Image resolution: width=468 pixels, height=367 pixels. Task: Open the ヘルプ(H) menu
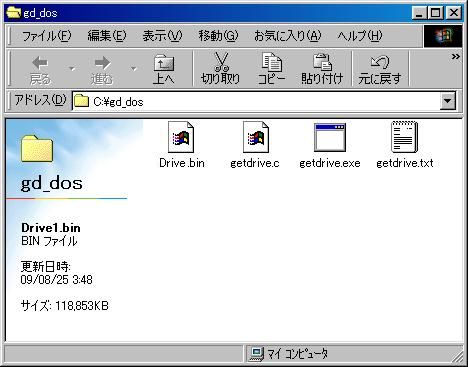click(x=360, y=36)
